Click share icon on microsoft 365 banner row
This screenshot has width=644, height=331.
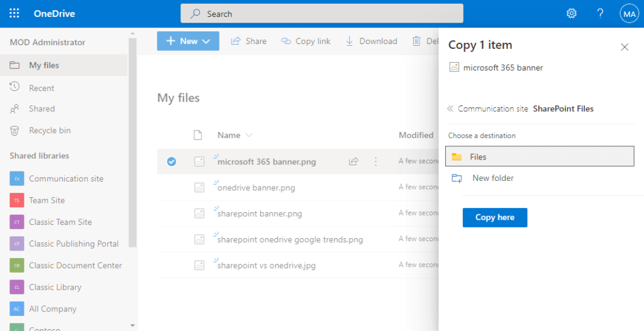[353, 161]
